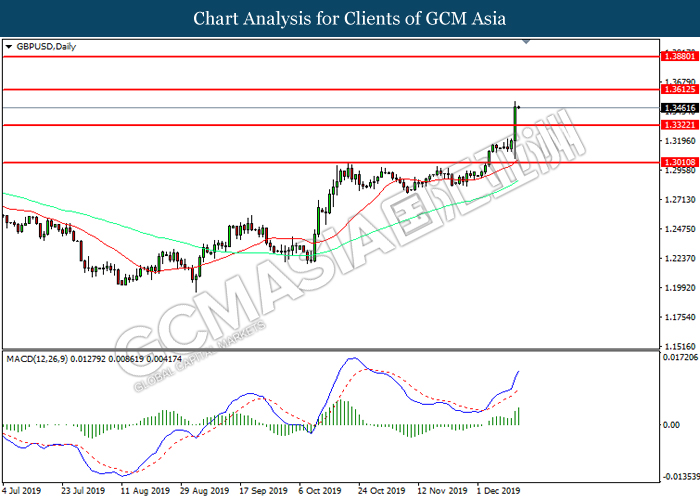Screen dimensions: 700x500
Task: Click the 17 Sep 2019 date label
Action: point(263,491)
